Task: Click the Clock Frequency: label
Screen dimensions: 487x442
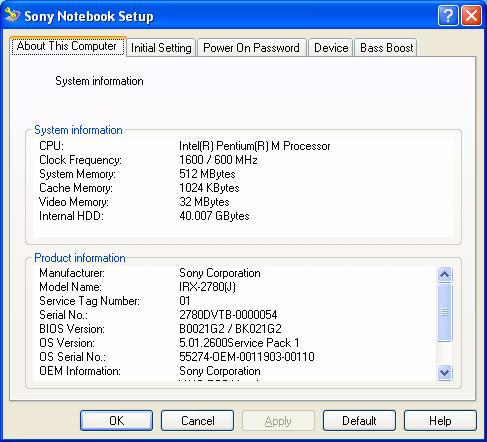Action: (80, 160)
